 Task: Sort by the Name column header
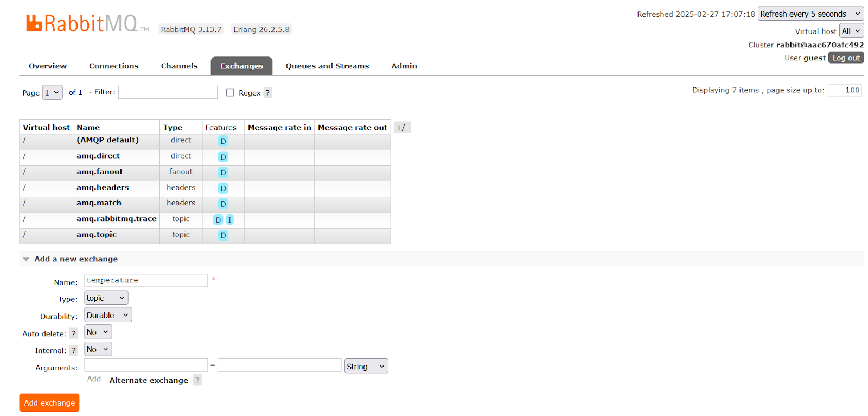pos(88,128)
